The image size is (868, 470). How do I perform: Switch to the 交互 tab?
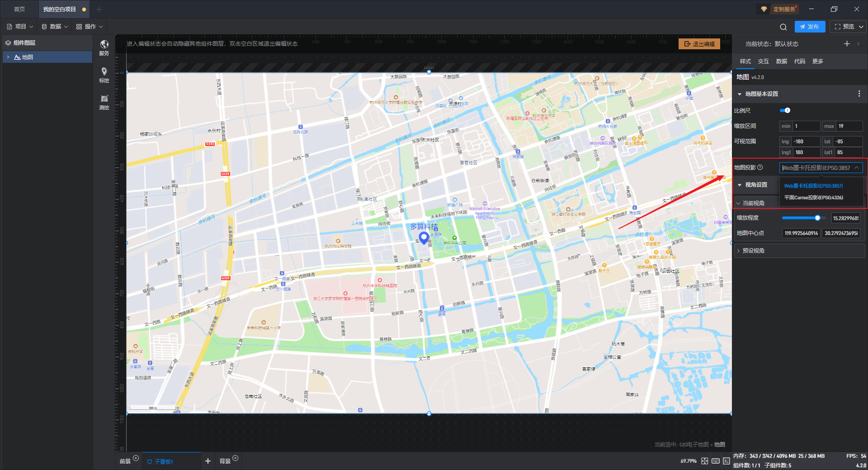763,61
